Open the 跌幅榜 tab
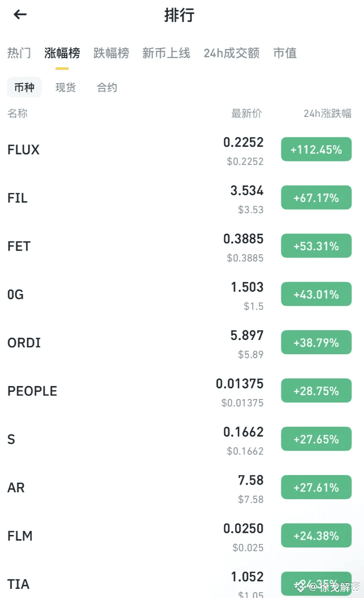Screen dimensions: 364x598 (x=111, y=53)
